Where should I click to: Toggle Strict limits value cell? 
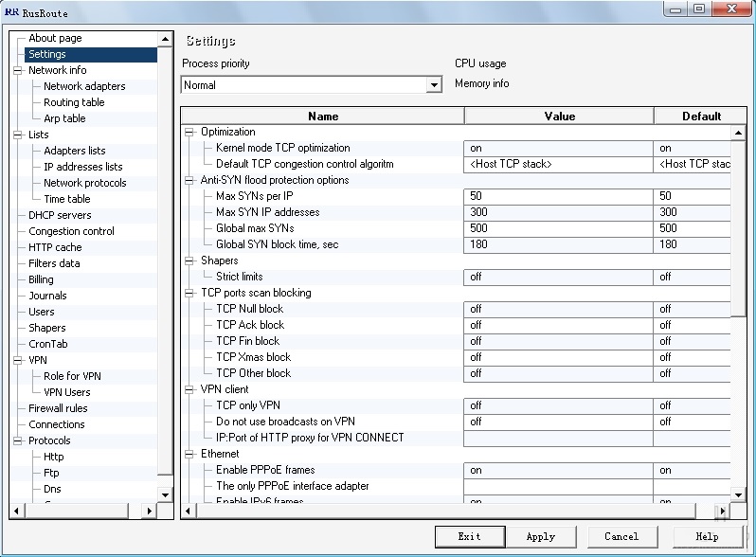coord(558,277)
